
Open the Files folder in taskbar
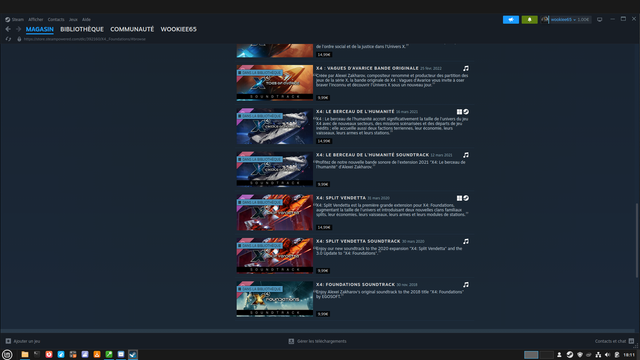click(25, 355)
